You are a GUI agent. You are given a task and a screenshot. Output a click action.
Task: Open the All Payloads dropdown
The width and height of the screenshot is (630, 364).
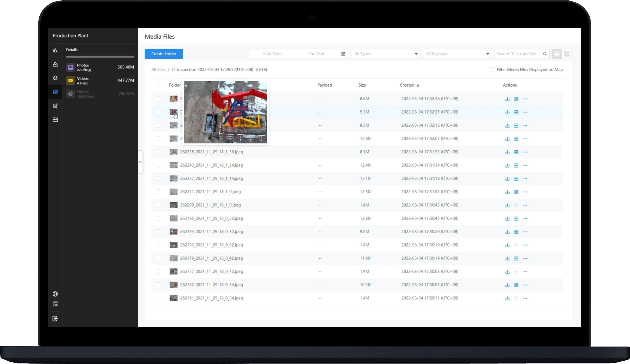tap(457, 54)
